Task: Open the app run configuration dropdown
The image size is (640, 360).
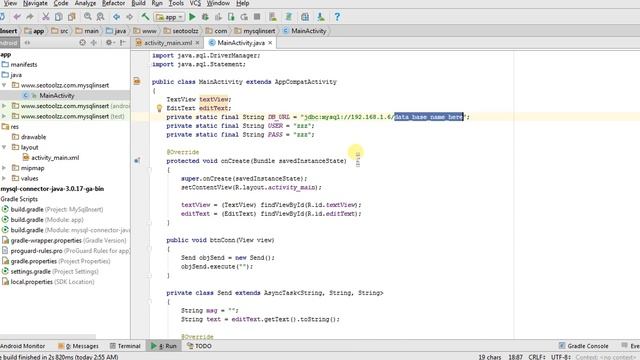Action: tap(169, 17)
